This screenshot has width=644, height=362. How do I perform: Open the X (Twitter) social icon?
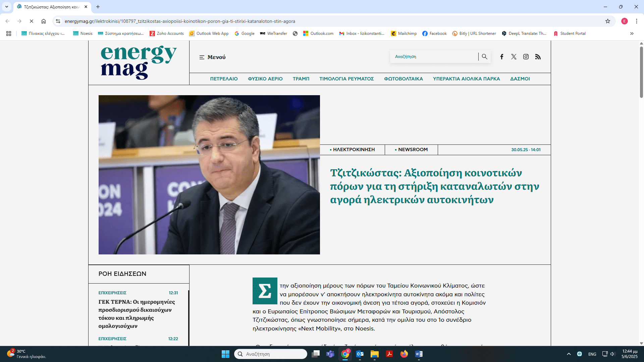pyautogui.click(x=514, y=57)
